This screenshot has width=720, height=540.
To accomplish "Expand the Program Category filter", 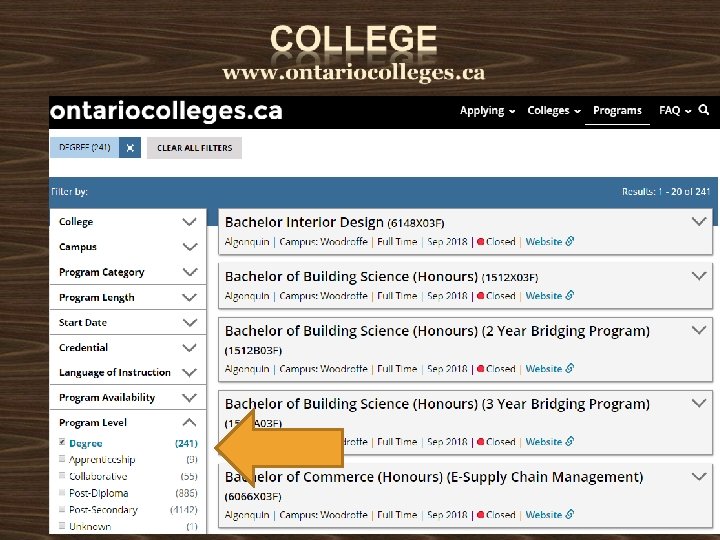I will [188, 272].
